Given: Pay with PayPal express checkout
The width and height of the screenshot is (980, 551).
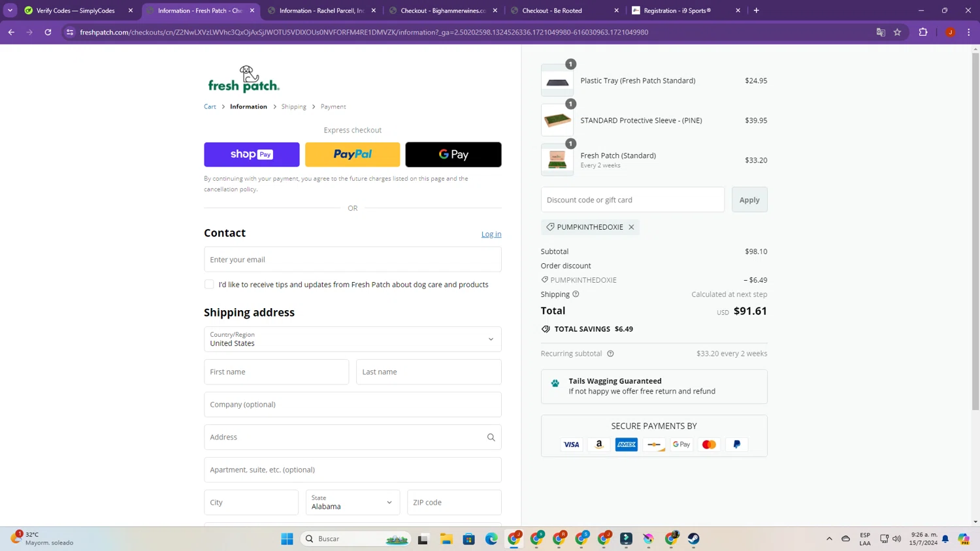Looking at the screenshot, I should tap(353, 155).
